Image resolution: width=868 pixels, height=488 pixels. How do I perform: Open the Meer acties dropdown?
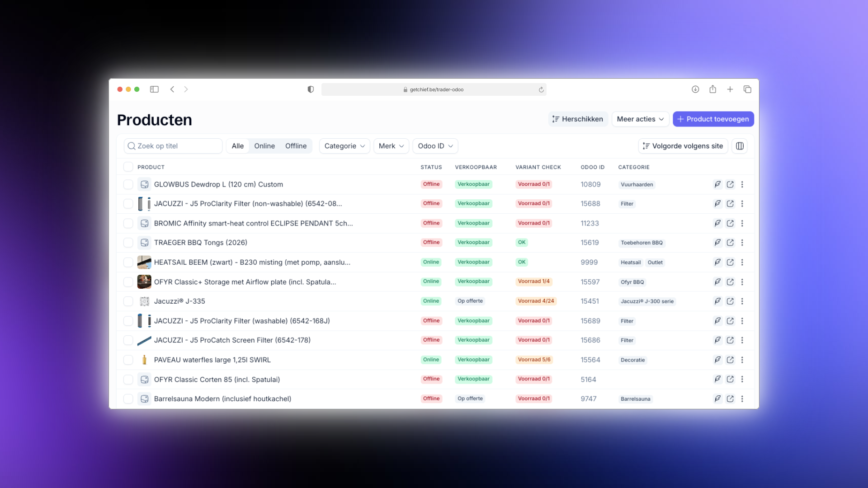point(640,119)
